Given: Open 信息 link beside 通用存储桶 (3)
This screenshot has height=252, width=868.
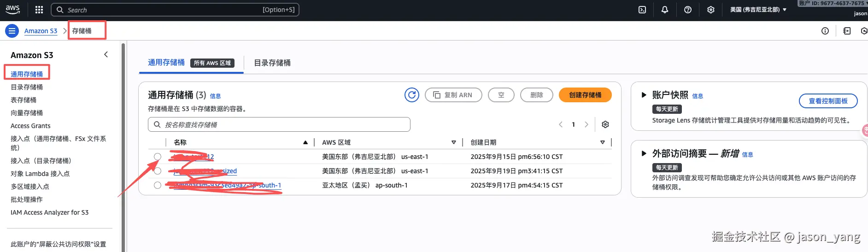Looking at the screenshot, I should pos(216,96).
